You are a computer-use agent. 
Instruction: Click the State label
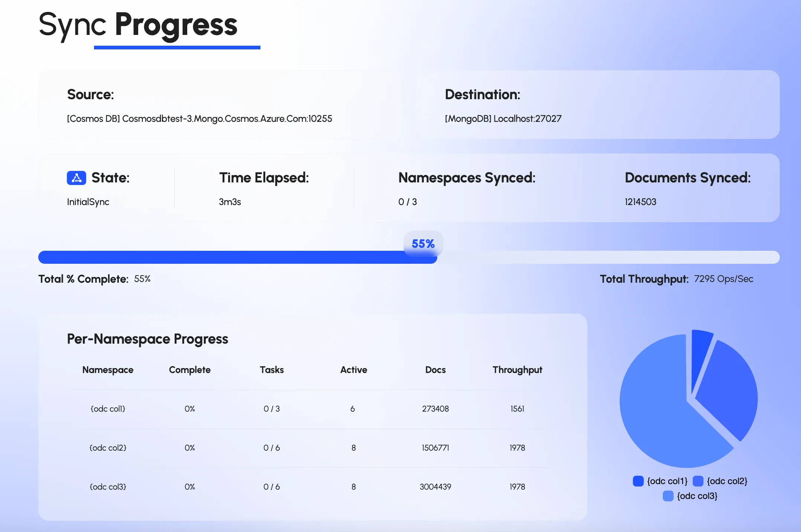click(110, 178)
